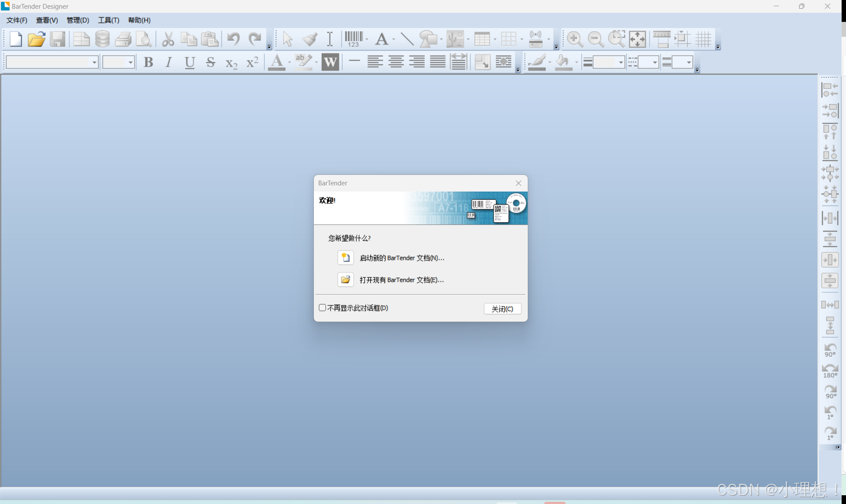This screenshot has width=846, height=504.
Task: Open the 文件(F) menu
Action: (17, 20)
